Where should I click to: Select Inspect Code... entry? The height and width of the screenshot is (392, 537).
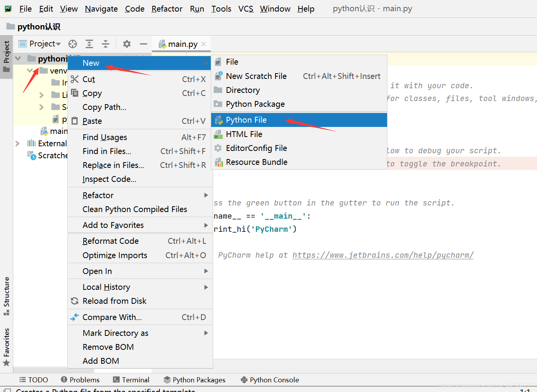coord(140,179)
